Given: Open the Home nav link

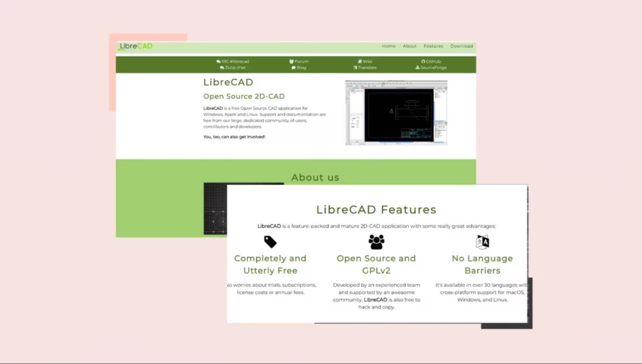Looking at the screenshot, I should 389,46.
